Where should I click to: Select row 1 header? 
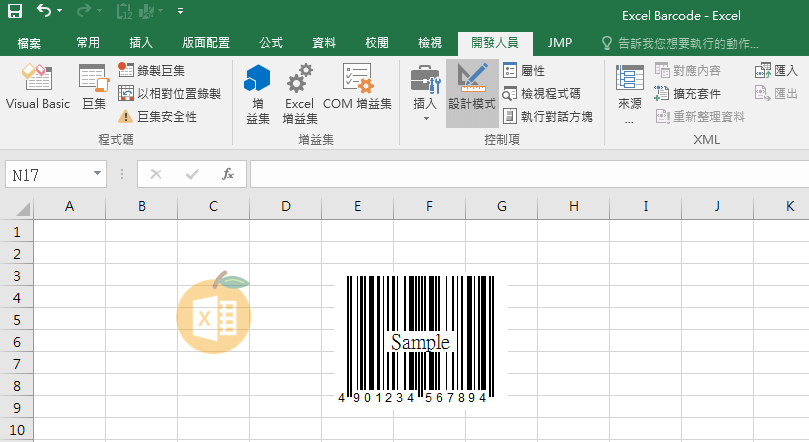click(17, 232)
